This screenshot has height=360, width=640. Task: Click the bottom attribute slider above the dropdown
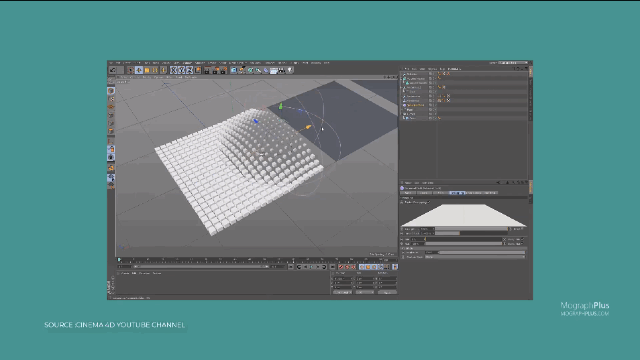[481, 253]
